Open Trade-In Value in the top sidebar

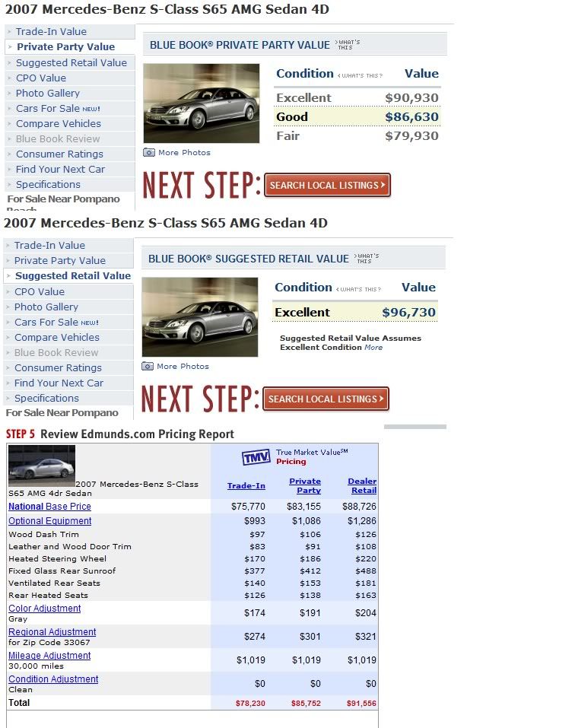[x=51, y=32]
